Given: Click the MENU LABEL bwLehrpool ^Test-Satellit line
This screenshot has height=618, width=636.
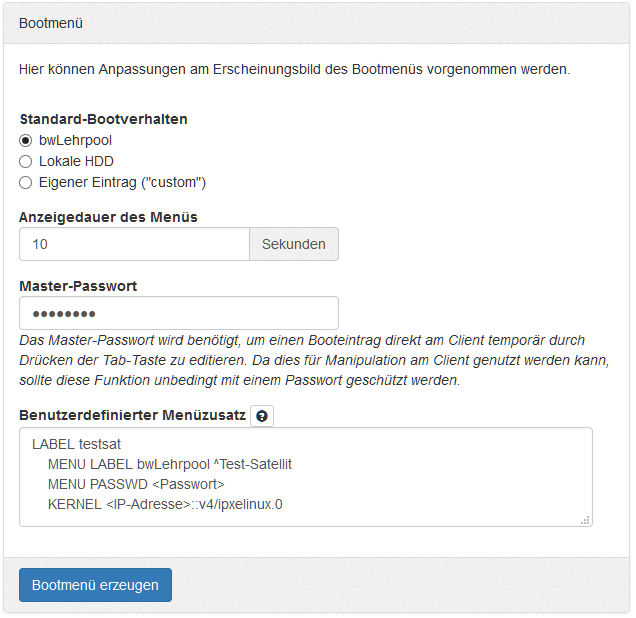Looking at the screenshot, I should click(170, 464).
